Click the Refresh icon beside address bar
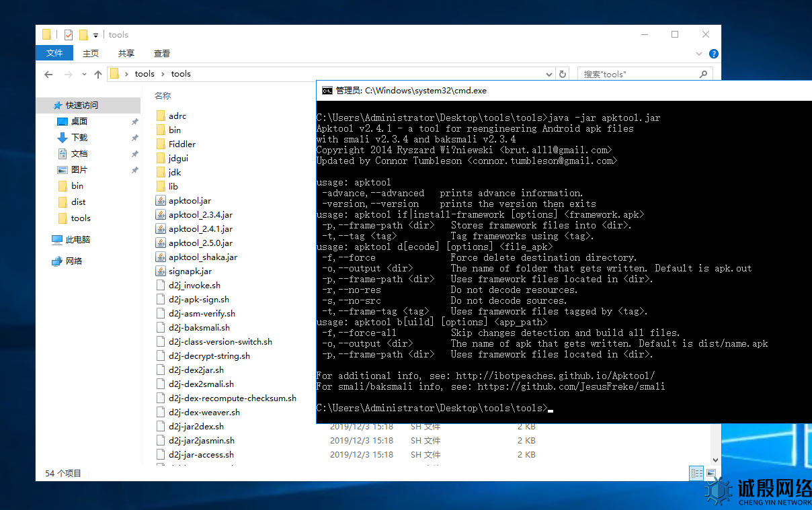The height and width of the screenshot is (510, 812). coord(563,74)
